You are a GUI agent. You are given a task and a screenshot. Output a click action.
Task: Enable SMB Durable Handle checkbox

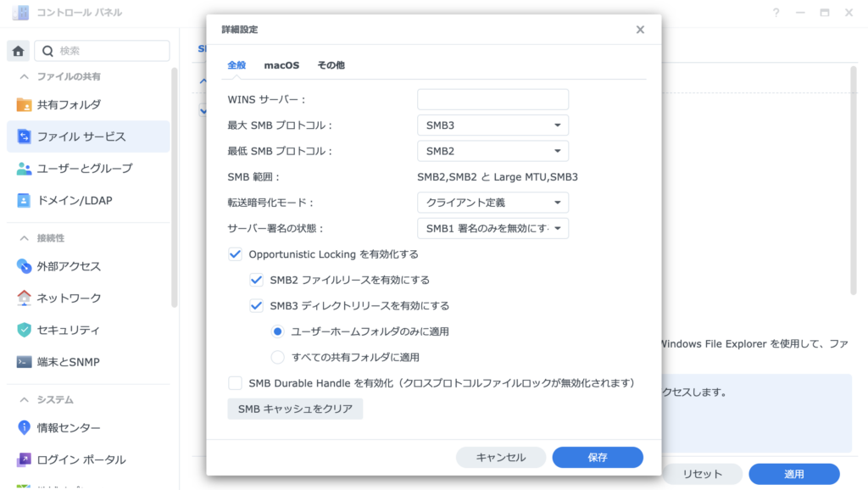(x=235, y=383)
